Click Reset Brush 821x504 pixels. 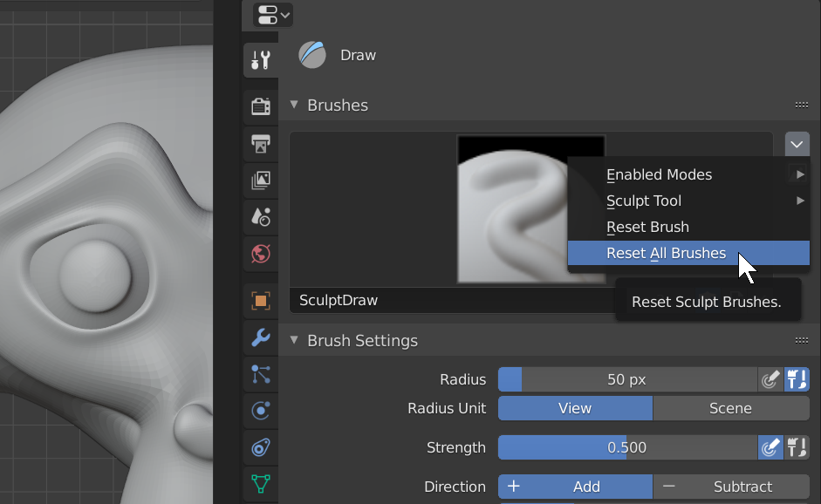[647, 227]
